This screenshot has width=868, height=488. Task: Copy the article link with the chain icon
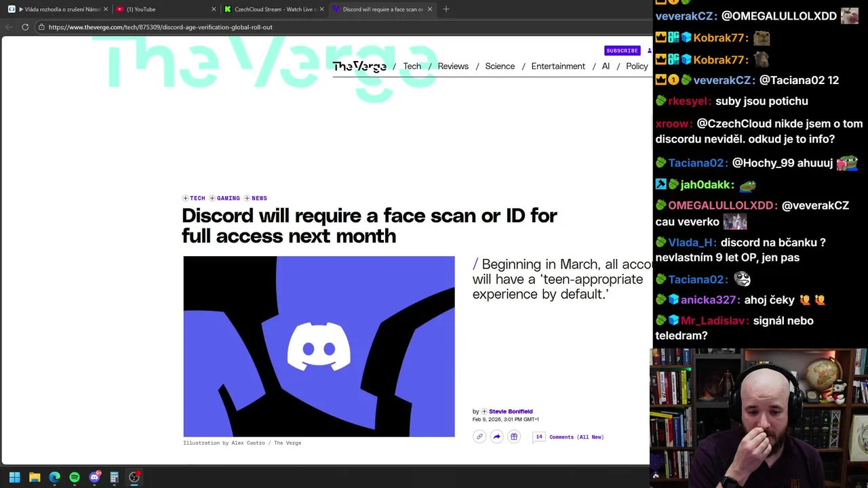pyautogui.click(x=479, y=437)
